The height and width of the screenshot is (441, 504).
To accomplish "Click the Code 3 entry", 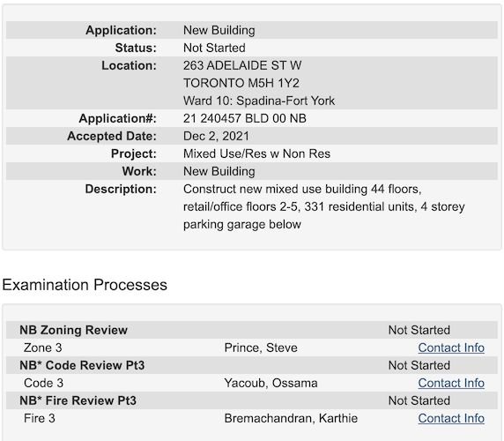I will pyautogui.click(x=43, y=383).
